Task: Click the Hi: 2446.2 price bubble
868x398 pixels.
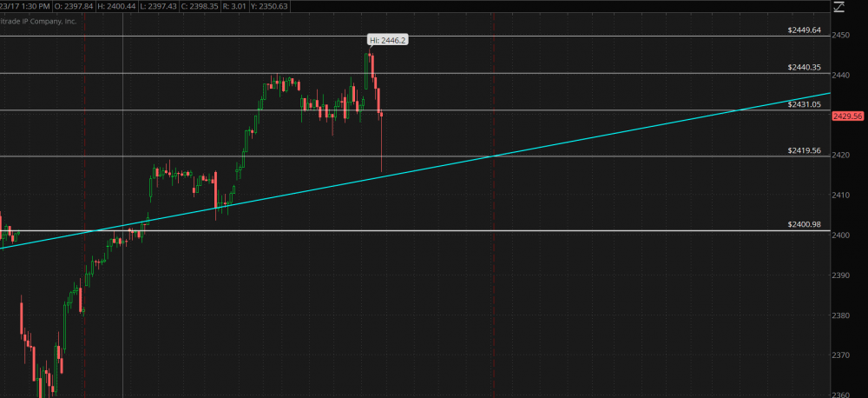Action: point(386,40)
